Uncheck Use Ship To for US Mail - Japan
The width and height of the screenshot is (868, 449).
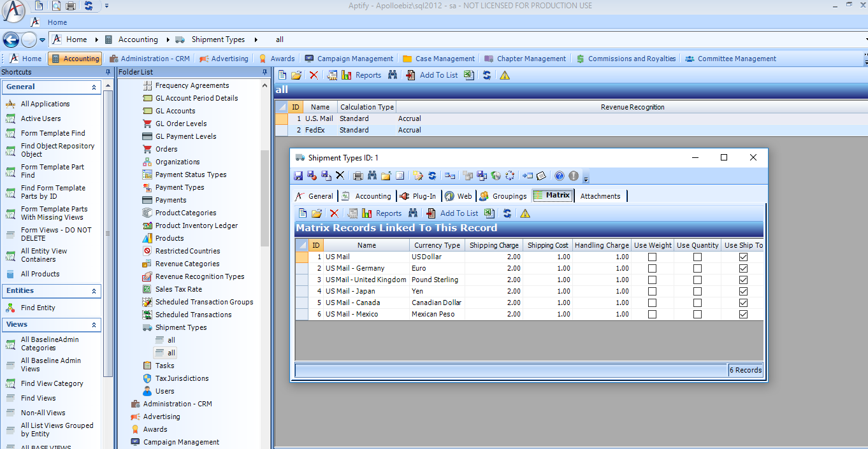click(x=742, y=291)
